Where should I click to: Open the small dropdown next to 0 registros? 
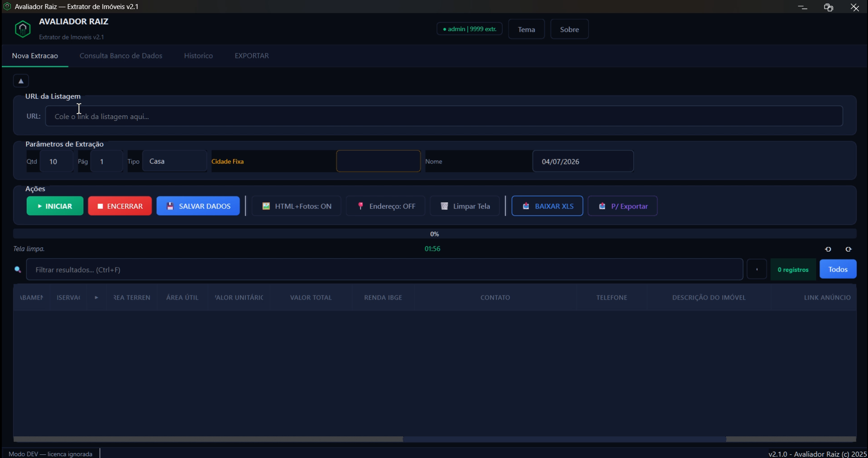757,269
